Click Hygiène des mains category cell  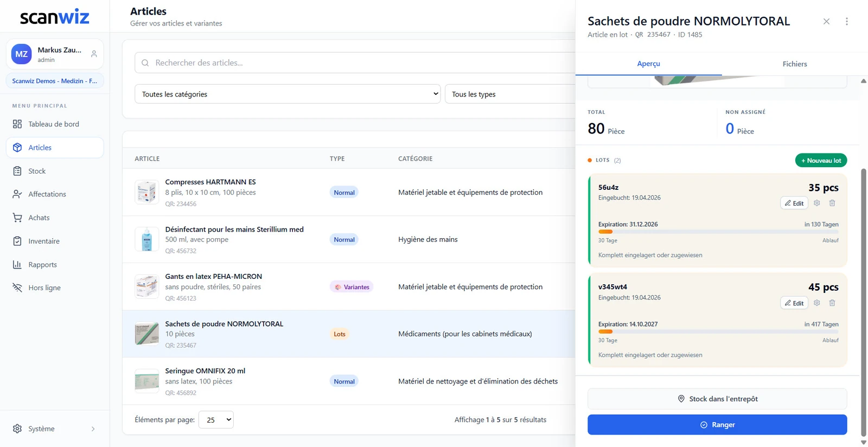[x=428, y=239]
